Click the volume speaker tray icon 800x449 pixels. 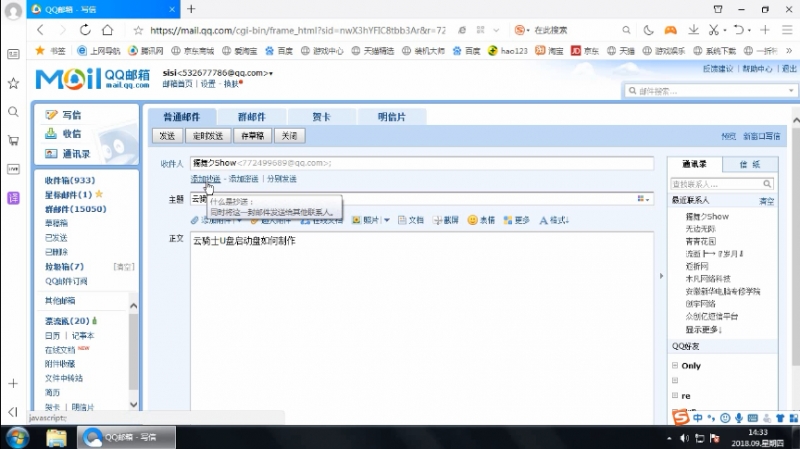click(x=684, y=438)
